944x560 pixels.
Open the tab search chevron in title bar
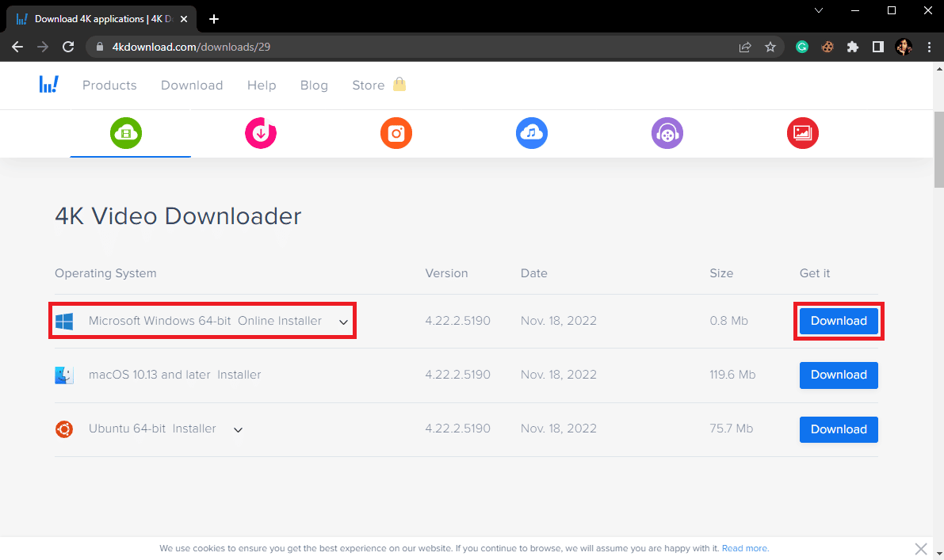(x=819, y=10)
